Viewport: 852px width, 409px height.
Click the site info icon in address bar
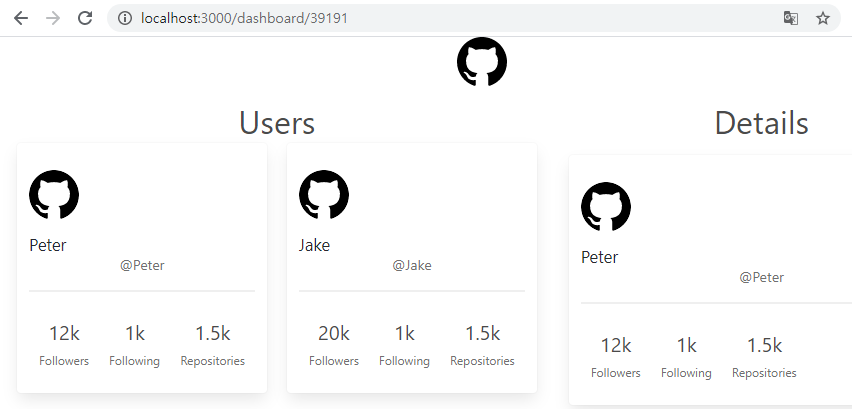tap(125, 18)
